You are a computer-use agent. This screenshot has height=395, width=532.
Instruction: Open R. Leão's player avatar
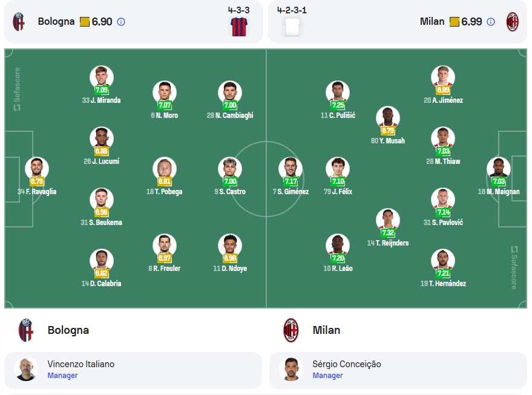(x=338, y=245)
